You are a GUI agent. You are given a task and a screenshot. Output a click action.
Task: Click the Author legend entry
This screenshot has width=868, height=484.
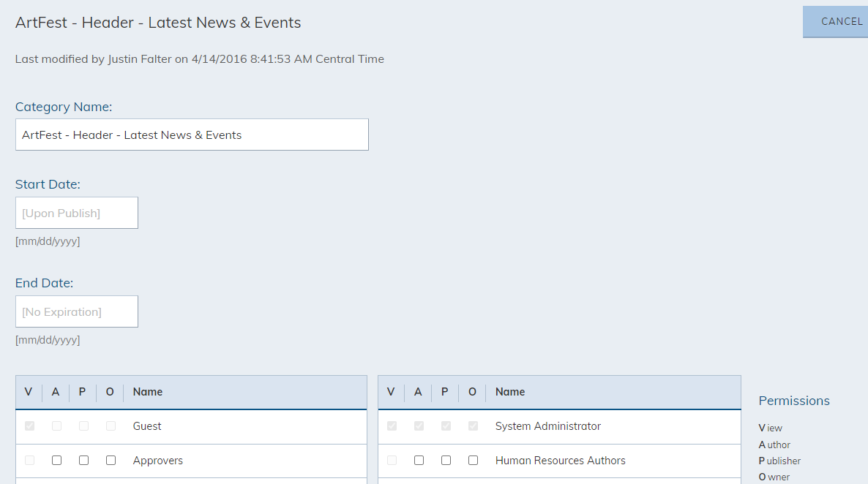(774, 445)
